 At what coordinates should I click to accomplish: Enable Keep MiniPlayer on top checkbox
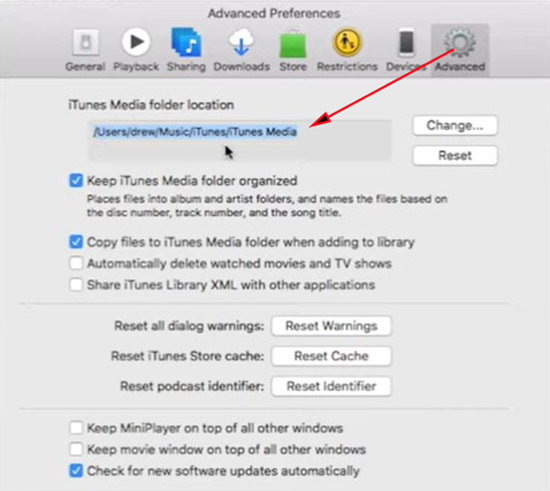point(76,428)
